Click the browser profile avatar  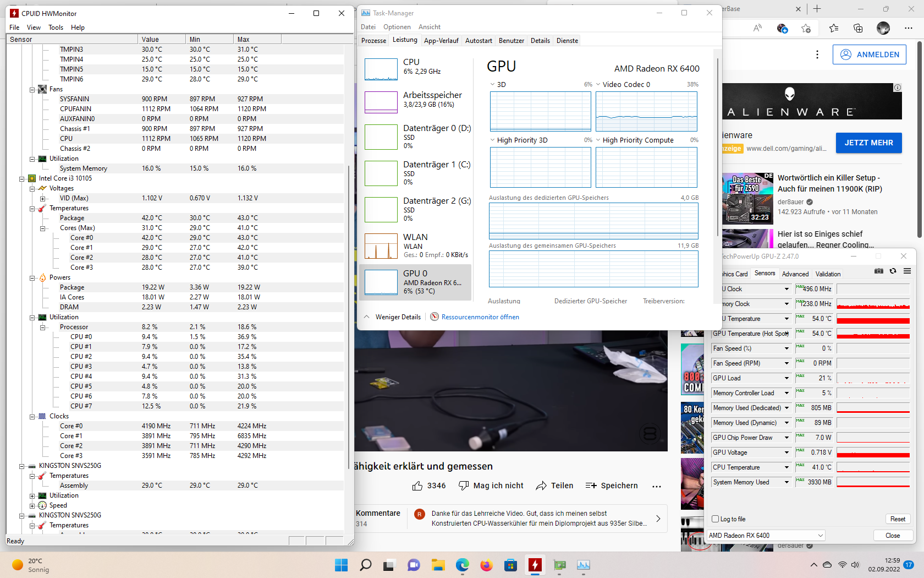pos(883,28)
